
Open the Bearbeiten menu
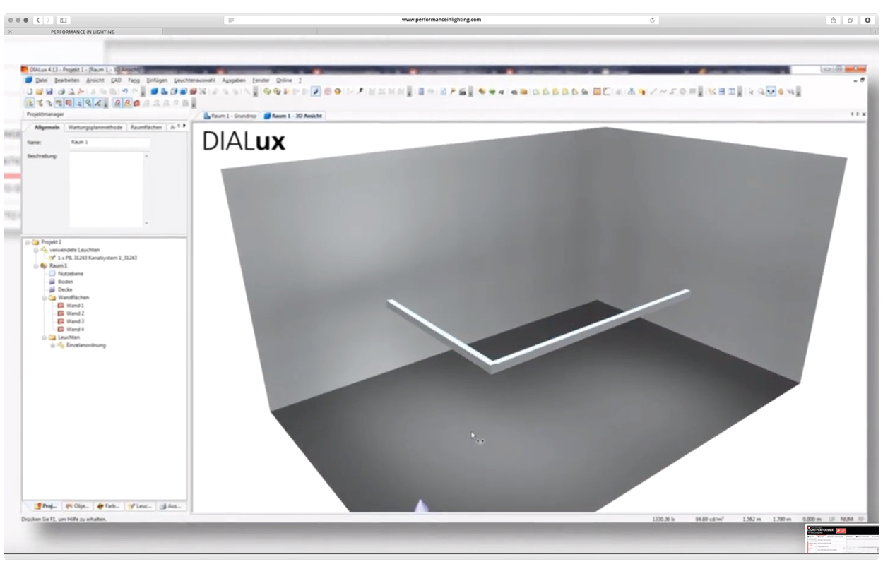[x=66, y=80]
